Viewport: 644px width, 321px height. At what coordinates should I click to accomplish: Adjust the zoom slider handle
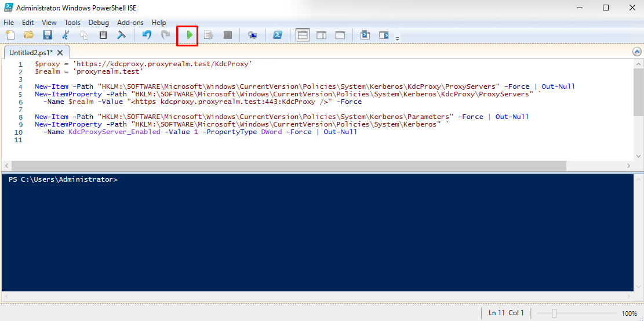tap(554, 313)
